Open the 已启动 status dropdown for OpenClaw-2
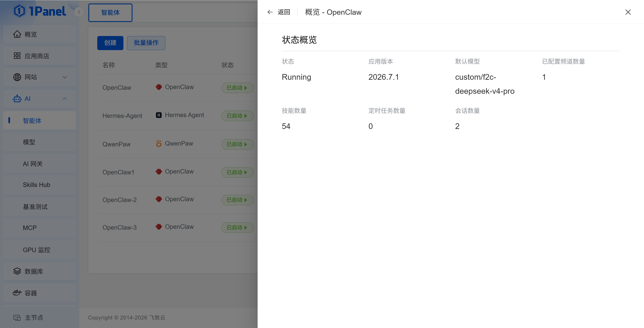 pos(237,200)
